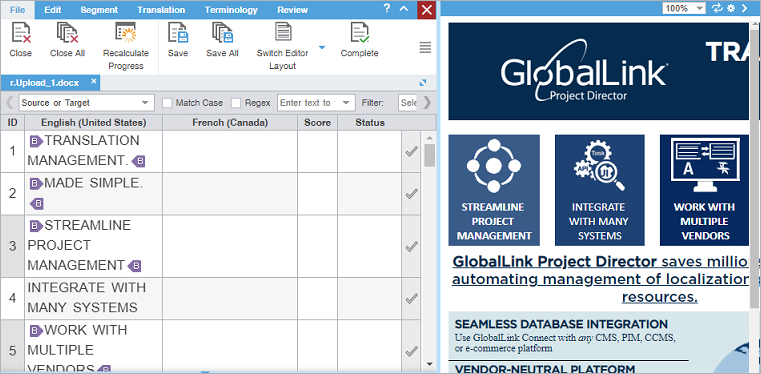761x374 pixels.
Task: Open the Source or Target dropdown
Action: click(x=86, y=103)
